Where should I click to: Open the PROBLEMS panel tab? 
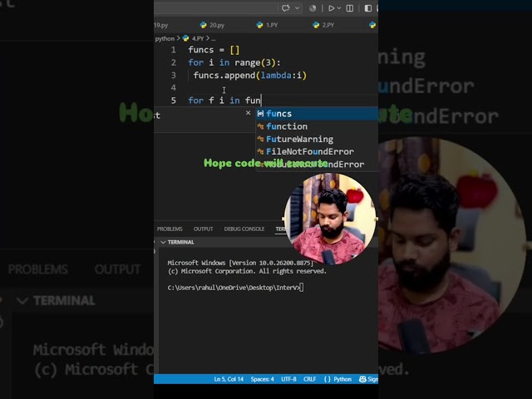tap(170, 229)
